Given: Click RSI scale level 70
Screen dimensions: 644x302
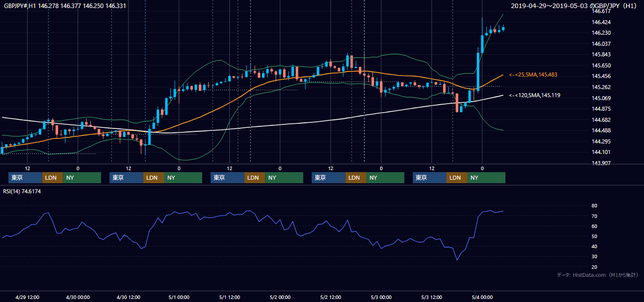Looking at the screenshot, I should tap(595, 216).
